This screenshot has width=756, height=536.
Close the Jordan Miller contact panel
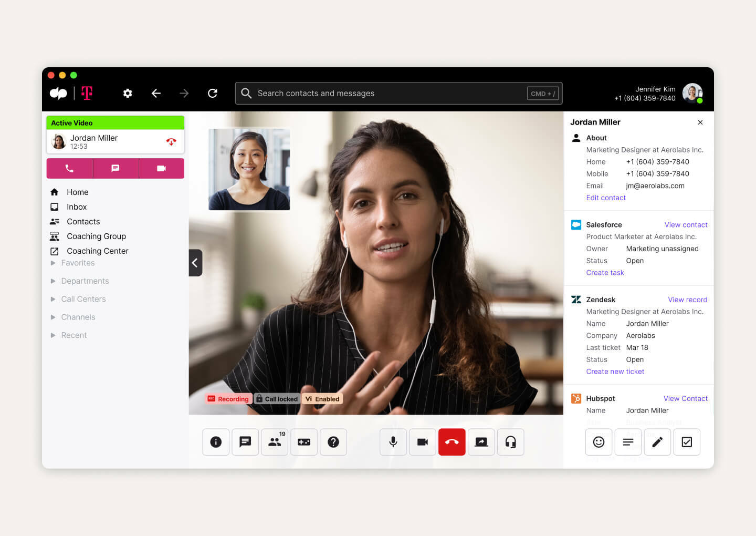[700, 122]
